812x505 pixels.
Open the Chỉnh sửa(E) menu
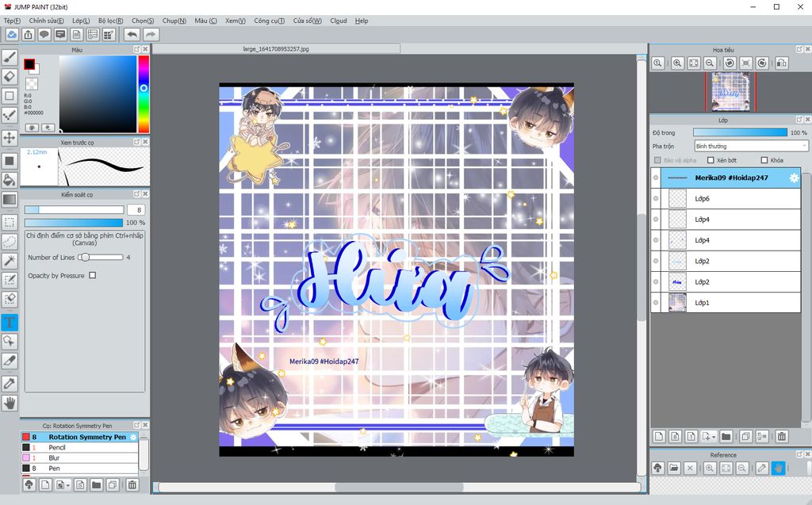pyautogui.click(x=46, y=21)
